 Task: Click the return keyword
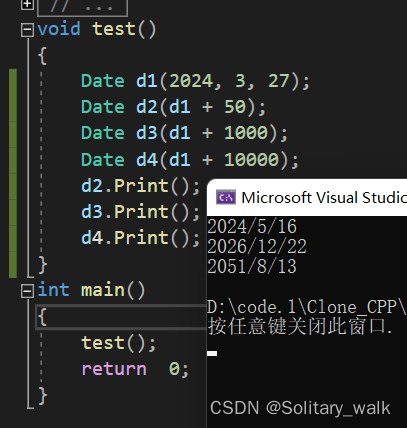(114, 369)
